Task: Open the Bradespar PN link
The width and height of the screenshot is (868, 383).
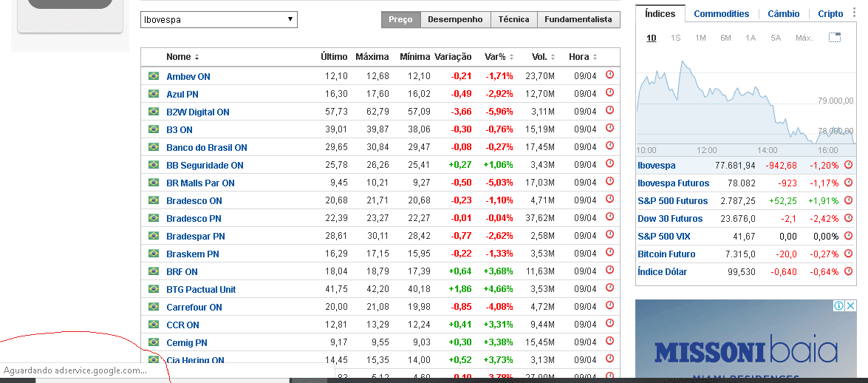Action: (196, 236)
